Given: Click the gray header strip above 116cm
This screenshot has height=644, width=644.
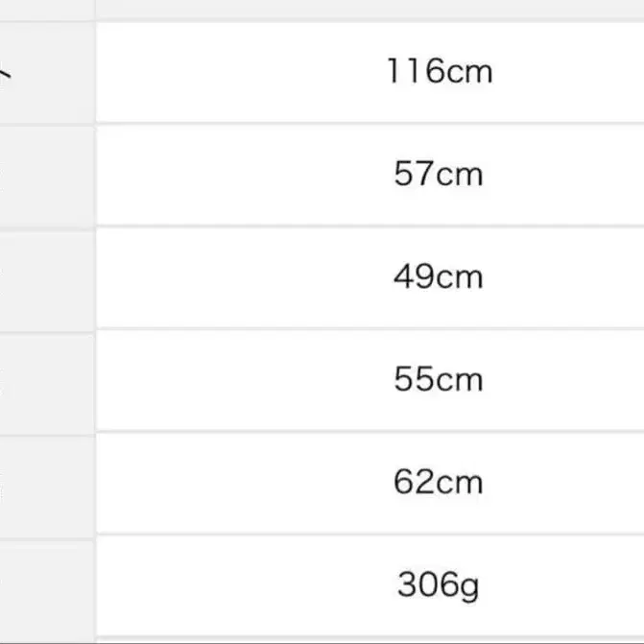Looking at the screenshot, I should click(x=370, y=8).
